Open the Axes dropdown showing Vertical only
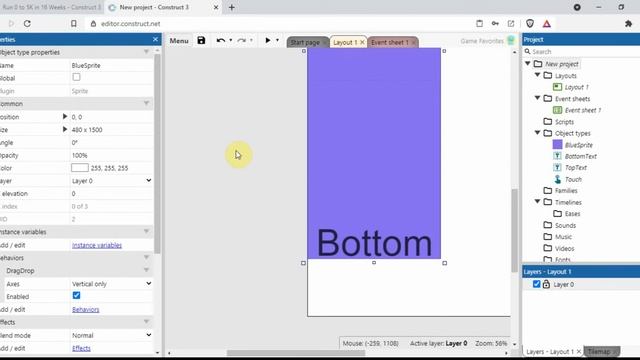 coord(111,284)
